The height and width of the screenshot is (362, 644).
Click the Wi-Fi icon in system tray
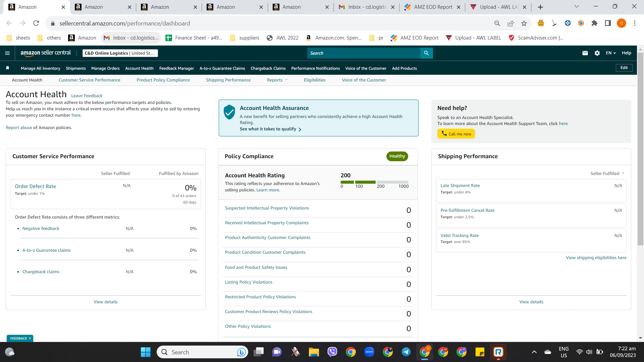point(579,352)
